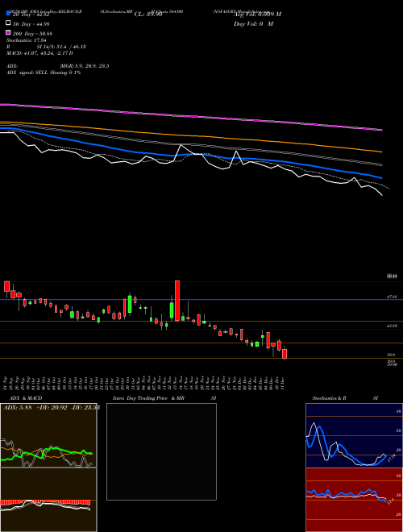The height and width of the screenshot is (532, 403).
Task: Click the 'ADX signal: SELL Slowing @ 1%' text
Action: (44, 73)
